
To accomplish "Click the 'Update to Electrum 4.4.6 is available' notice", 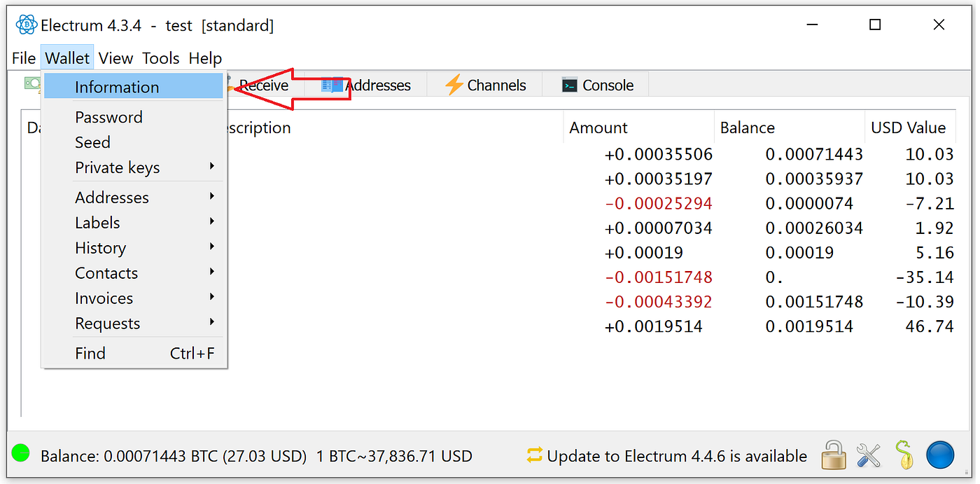I will pyautogui.click(x=677, y=456).
